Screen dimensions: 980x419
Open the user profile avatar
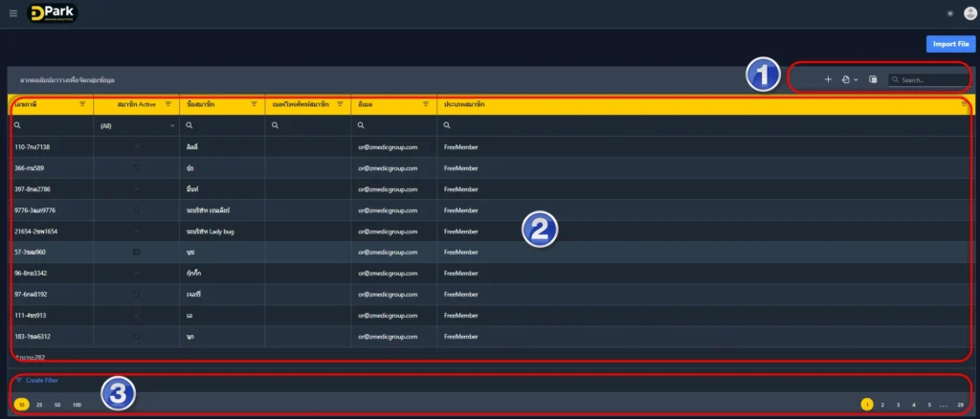(969, 13)
